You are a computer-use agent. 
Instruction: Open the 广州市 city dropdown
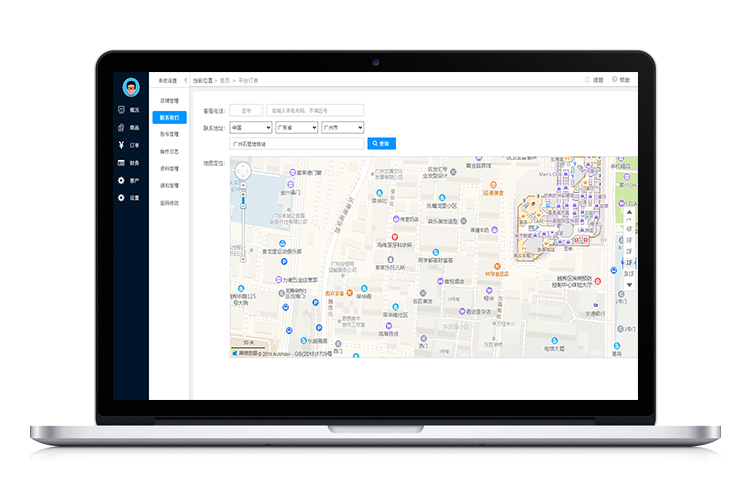(x=342, y=127)
